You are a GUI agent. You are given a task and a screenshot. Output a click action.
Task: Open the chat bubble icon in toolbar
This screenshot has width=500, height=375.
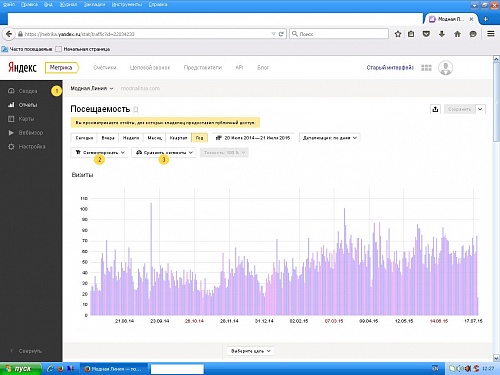pyautogui.click(x=473, y=34)
